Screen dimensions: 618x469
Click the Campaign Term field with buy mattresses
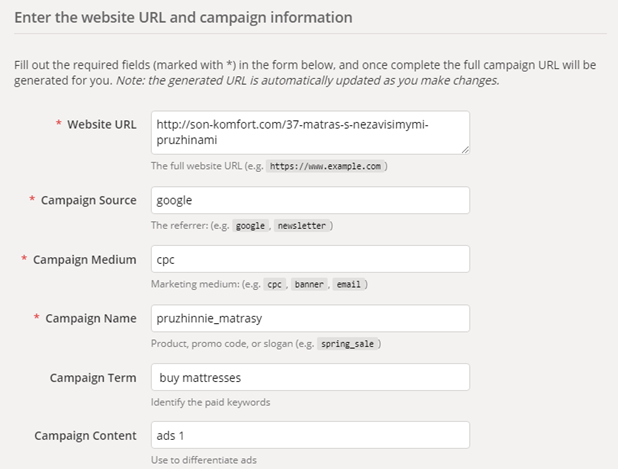click(310, 377)
